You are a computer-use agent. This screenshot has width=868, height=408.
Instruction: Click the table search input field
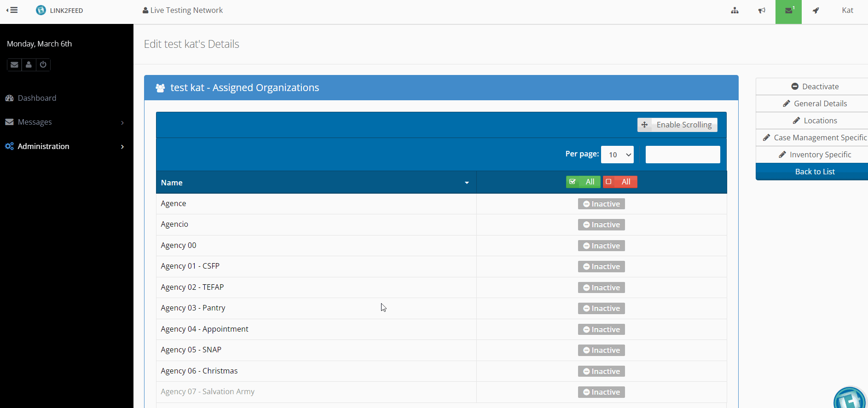pos(683,155)
